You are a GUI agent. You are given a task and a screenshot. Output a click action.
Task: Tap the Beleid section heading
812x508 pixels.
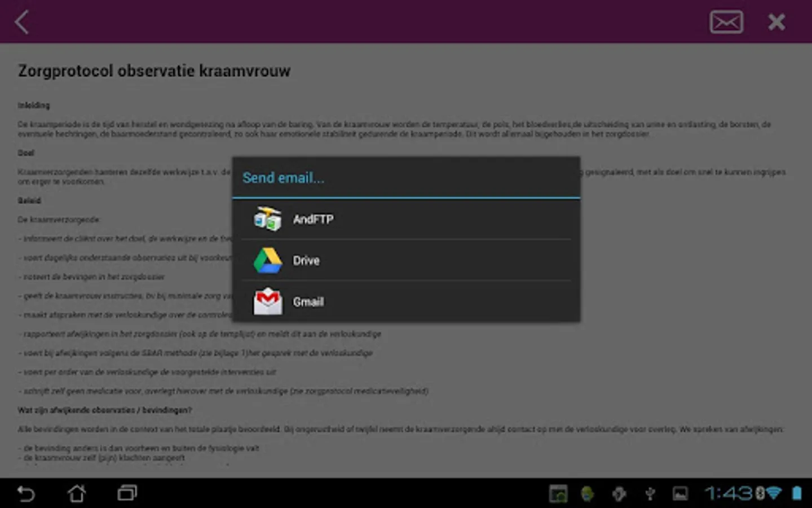(x=29, y=200)
